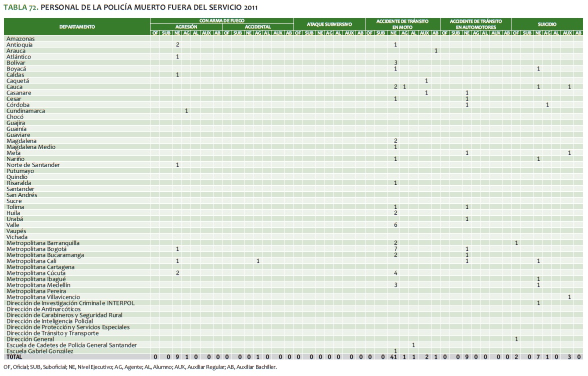Screen dimensions: 588x376
Task: Select the ATAQUE SUBVERSIVO column header
Action: 329,24
